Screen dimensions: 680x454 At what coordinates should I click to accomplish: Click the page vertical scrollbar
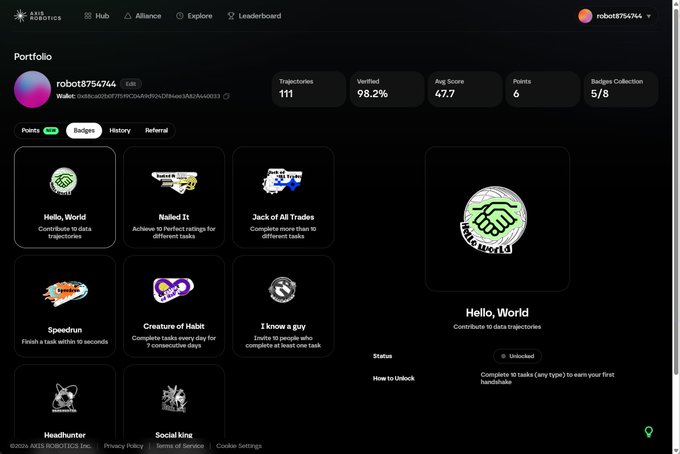tap(676, 191)
